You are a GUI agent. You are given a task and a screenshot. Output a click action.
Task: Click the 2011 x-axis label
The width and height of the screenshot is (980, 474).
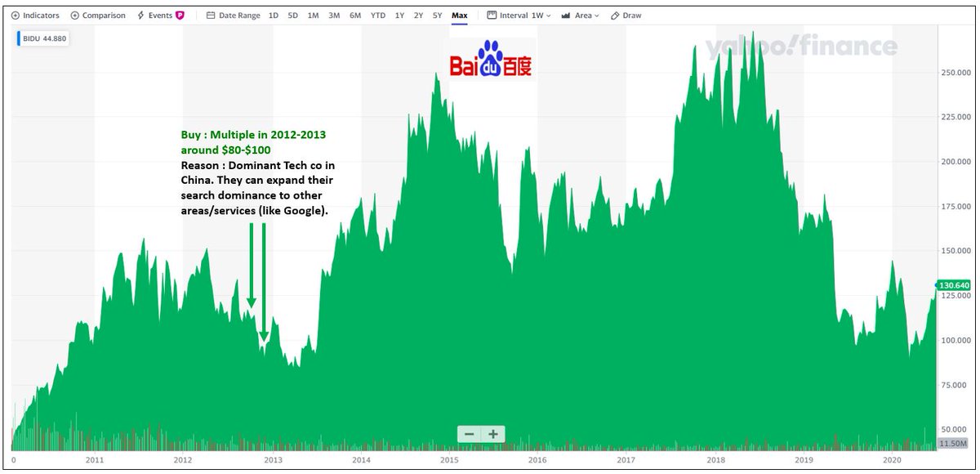[x=96, y=460]
